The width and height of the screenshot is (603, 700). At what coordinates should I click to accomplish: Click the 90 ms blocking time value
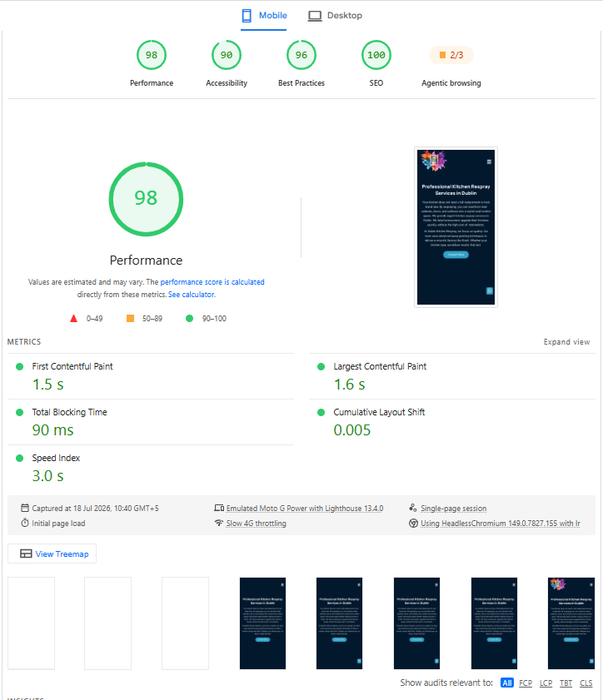pos(52,430)
